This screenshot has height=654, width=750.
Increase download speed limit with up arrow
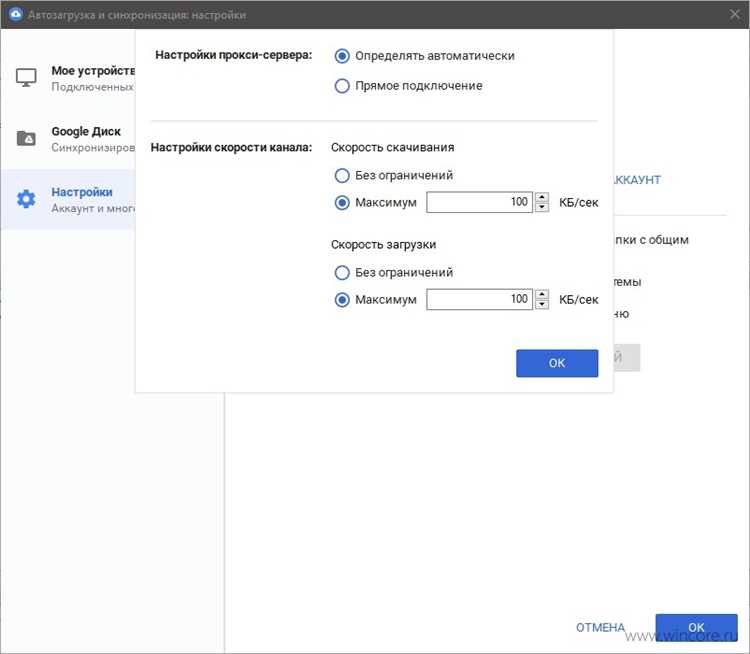(x=542, y=197)
